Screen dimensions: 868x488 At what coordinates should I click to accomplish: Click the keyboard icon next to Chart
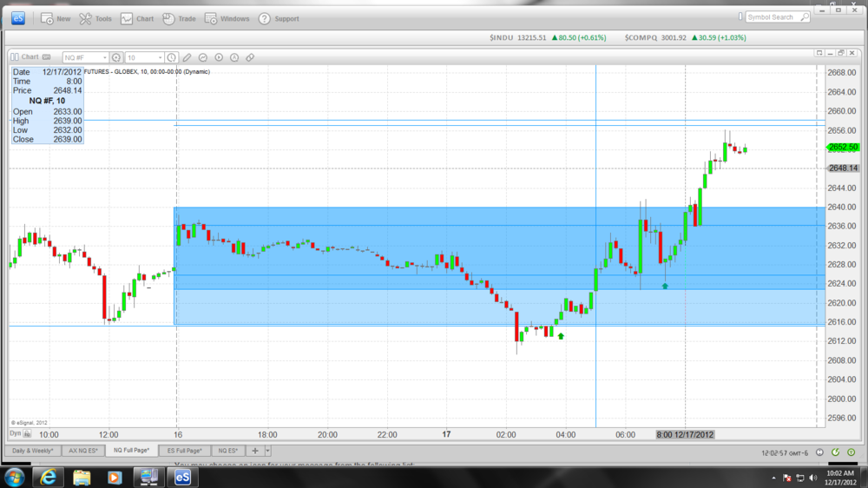click(47, 57)
